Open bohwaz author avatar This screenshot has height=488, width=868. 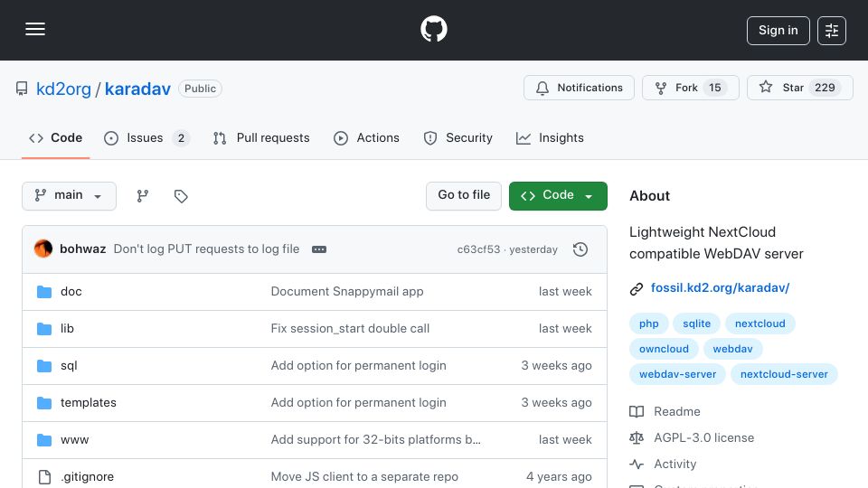43,249
